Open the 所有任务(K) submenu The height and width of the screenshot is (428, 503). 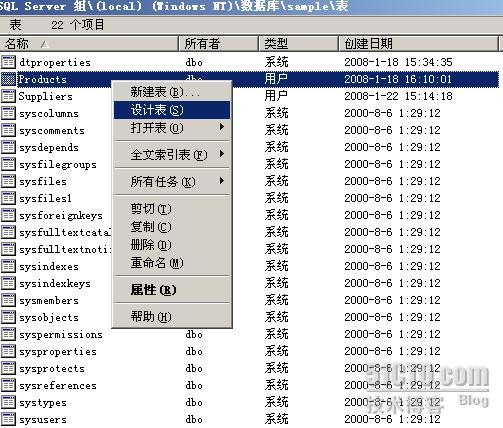point(172,182)
